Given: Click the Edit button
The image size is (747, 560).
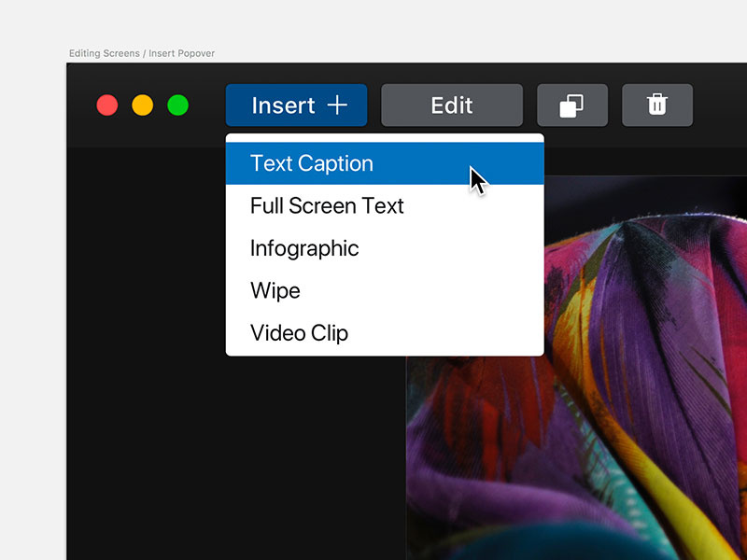Looking at the screenshot, I should [x=452, y=105].
